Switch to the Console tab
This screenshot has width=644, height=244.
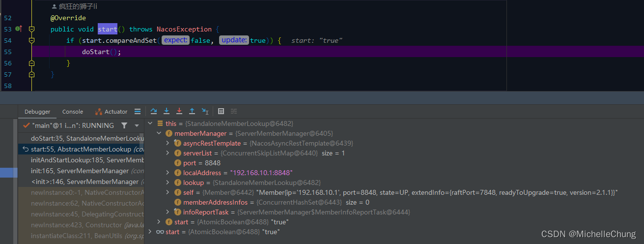[x=73, y=112]
